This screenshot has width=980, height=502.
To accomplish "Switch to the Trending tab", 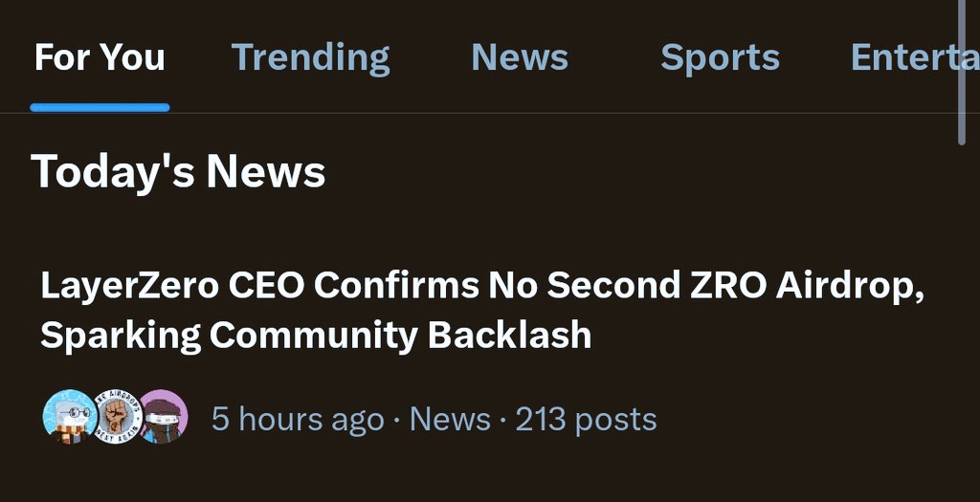I will pyautogui.click(x=310, y=57).
